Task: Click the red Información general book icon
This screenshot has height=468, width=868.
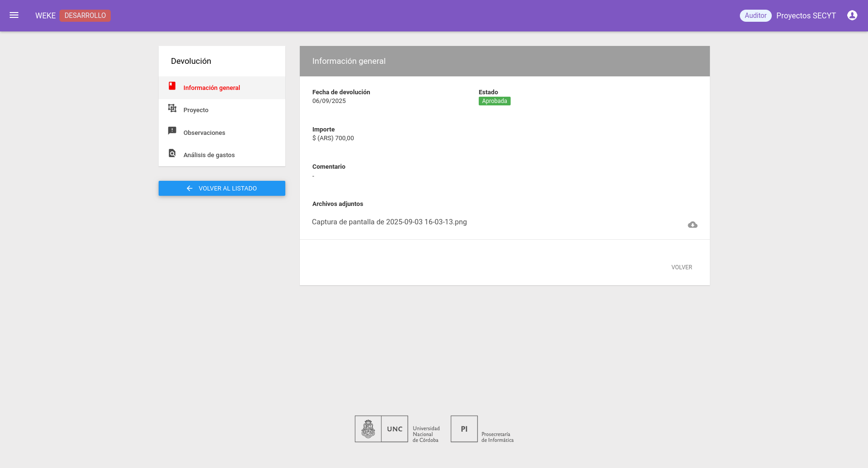Action: [172, 86]
